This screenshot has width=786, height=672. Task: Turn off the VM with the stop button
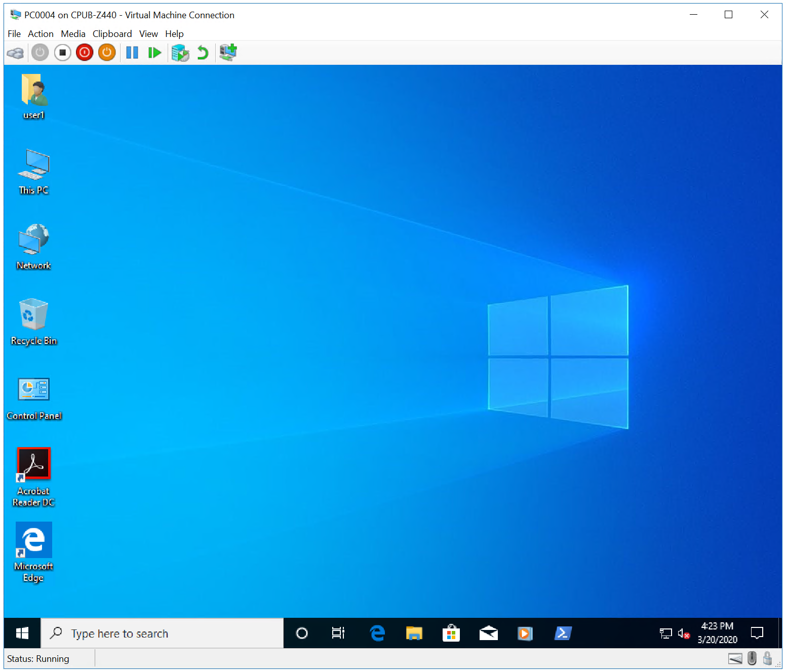click(62, 53)
